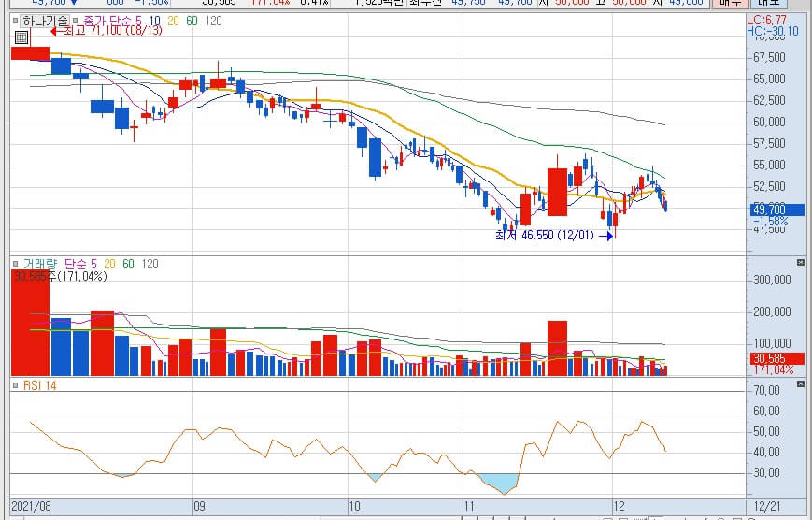Click the RSI 14 indicator title
This screenshot has height=520, width=812.
tap(40, 385)
